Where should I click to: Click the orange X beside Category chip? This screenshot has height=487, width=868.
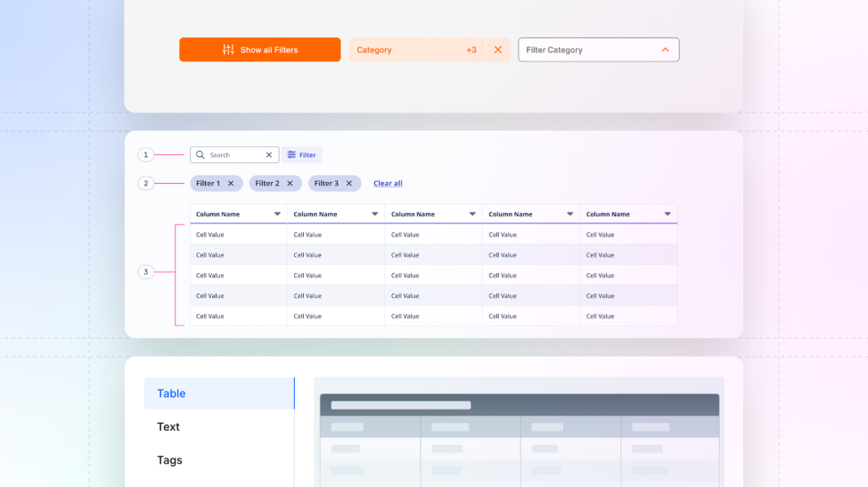(x=497, y=50)
